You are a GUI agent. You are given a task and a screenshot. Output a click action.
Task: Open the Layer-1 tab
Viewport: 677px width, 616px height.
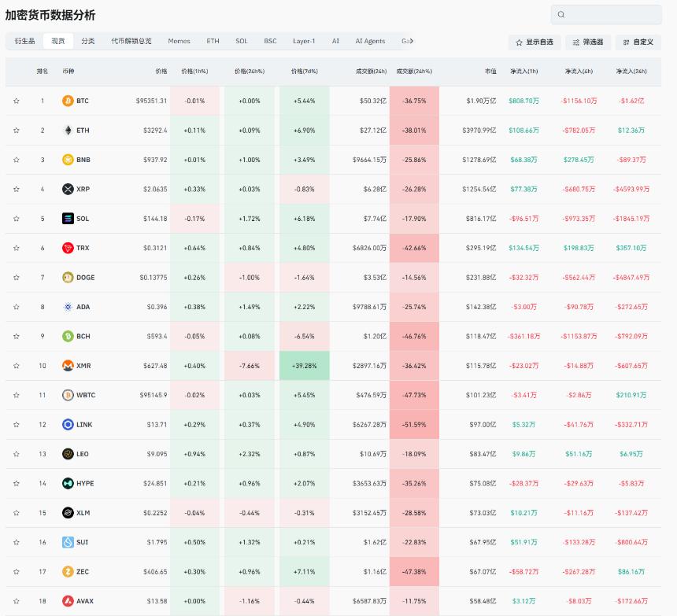coord(304,41)
